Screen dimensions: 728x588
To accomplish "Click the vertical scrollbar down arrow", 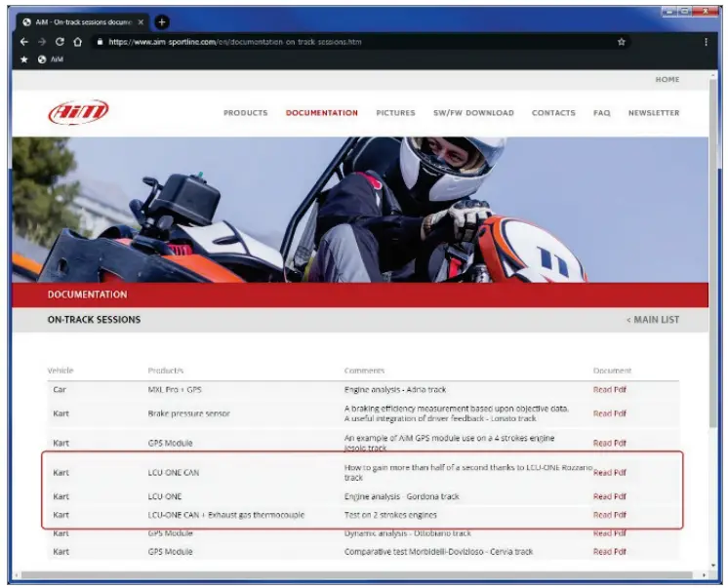I will click(x=713, y=566).
